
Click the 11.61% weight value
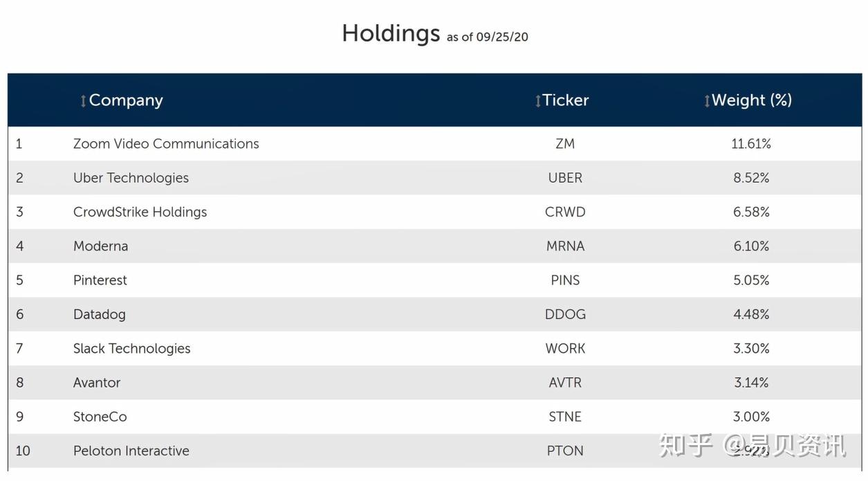pos(751,143)
